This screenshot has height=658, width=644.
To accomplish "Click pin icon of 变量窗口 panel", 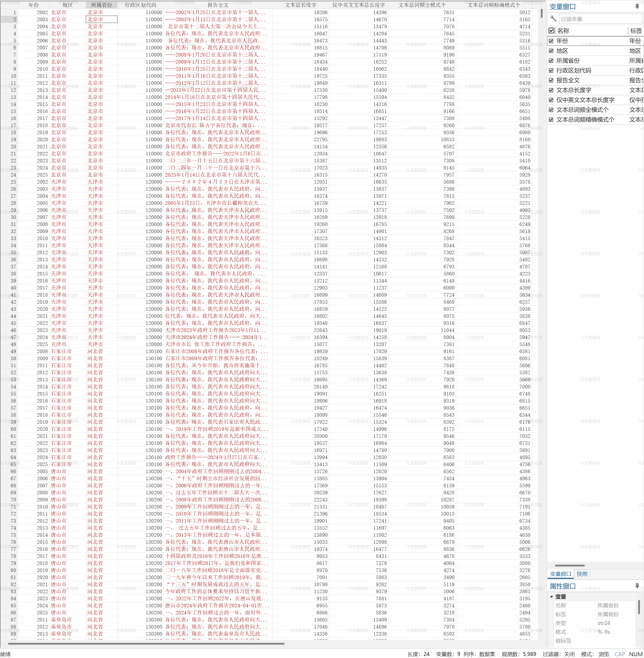I will click(637, 6).
